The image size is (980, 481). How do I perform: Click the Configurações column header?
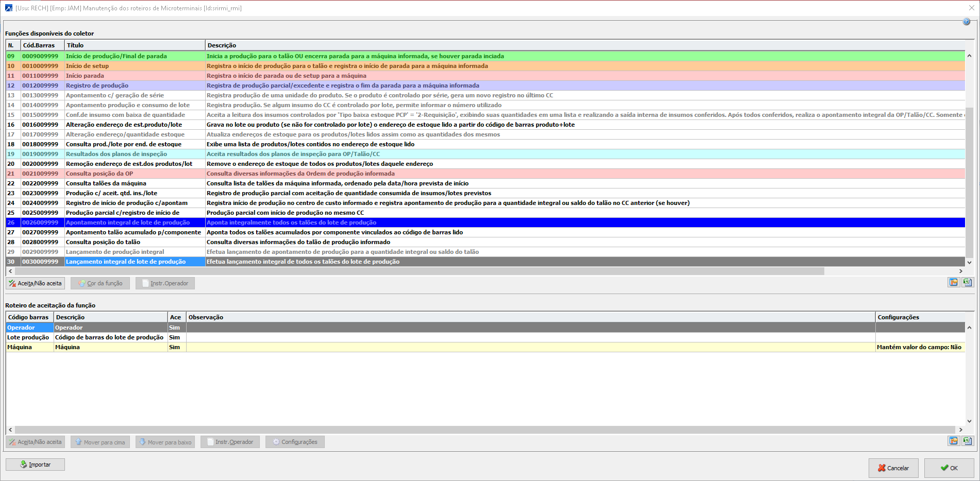click(920, 317)
